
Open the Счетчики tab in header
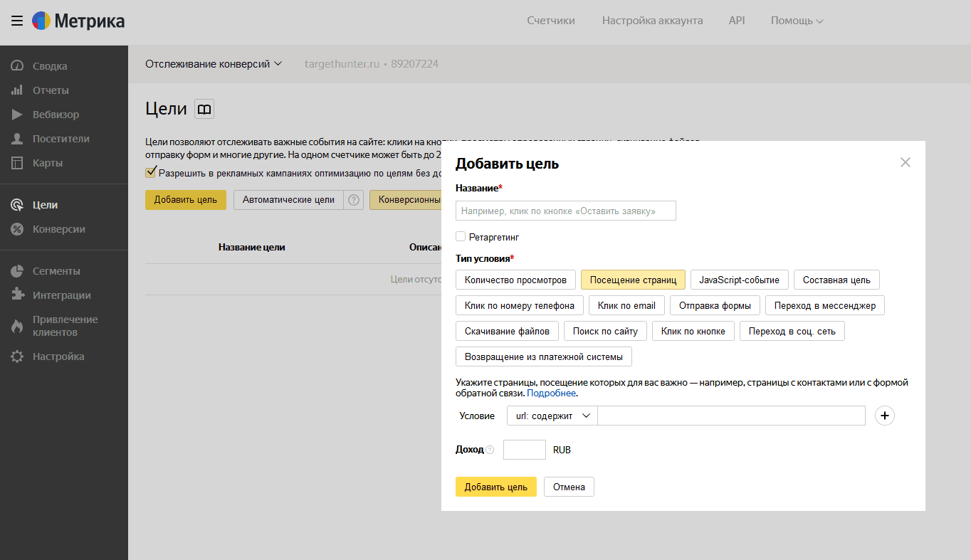pos(550,21)
